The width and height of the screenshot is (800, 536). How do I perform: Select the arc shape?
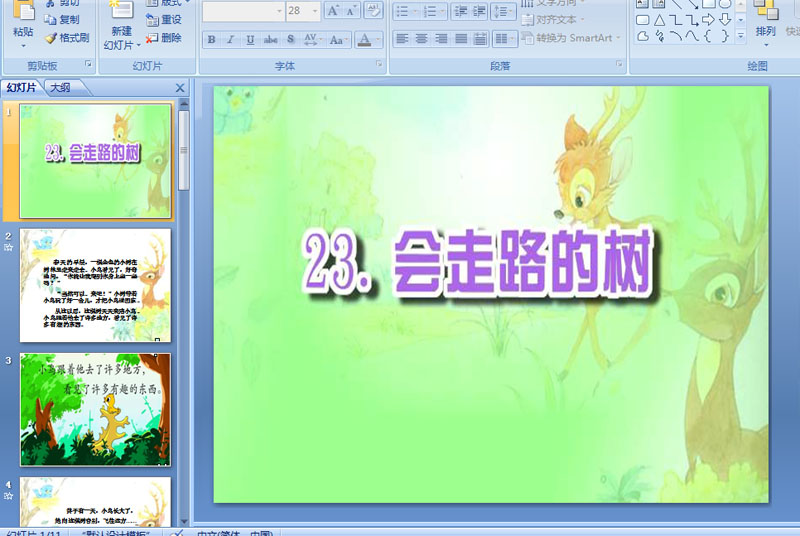coord(676,36)
